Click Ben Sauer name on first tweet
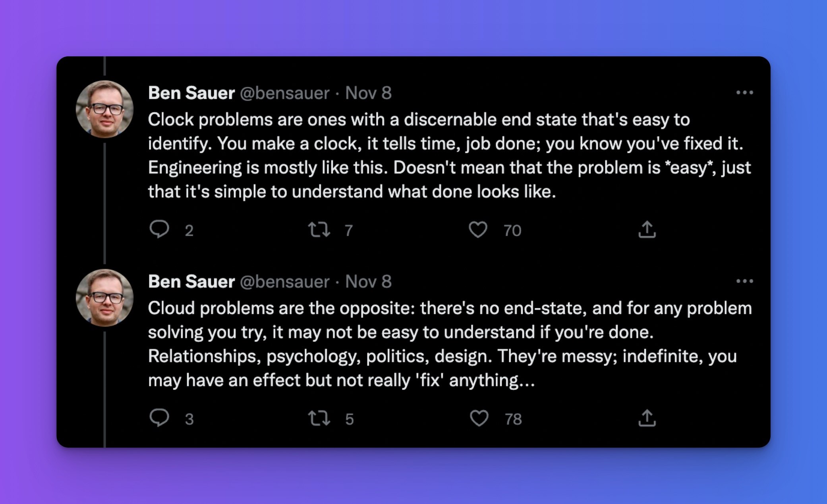This screenshot has height=504, width=827. tap(191, 93)
